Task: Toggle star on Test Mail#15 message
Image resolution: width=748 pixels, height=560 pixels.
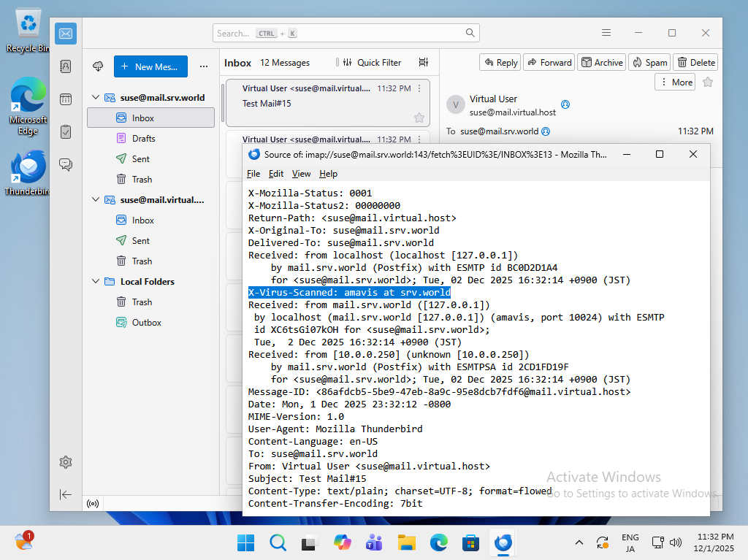Action: [419, 118]
